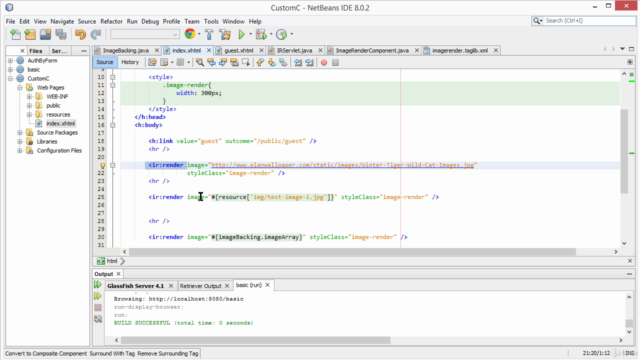Click Remove Surrounding Tag in status bar
This screenshot has height=360, width=640.
168,353
